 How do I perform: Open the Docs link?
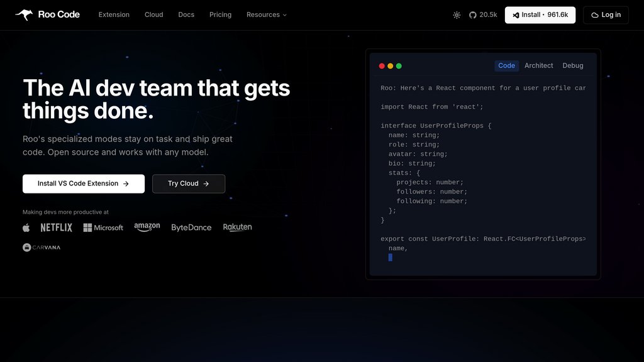click(186, 15)
